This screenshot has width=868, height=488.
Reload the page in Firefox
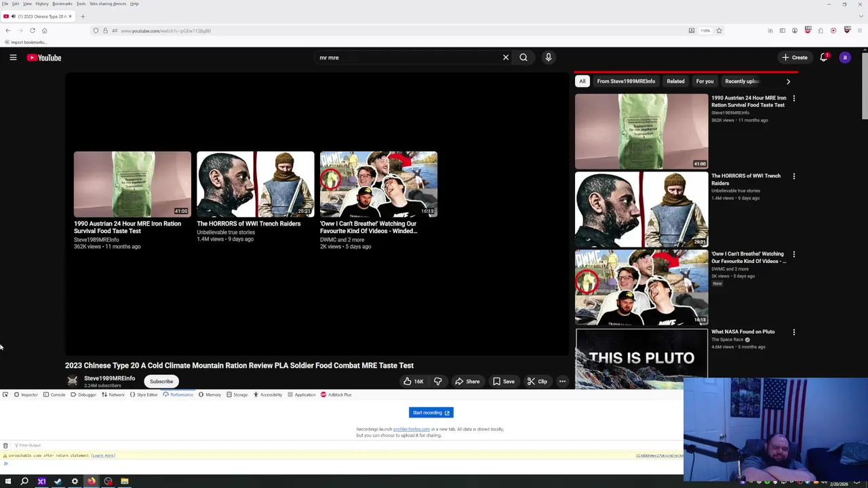coord(32,30)
